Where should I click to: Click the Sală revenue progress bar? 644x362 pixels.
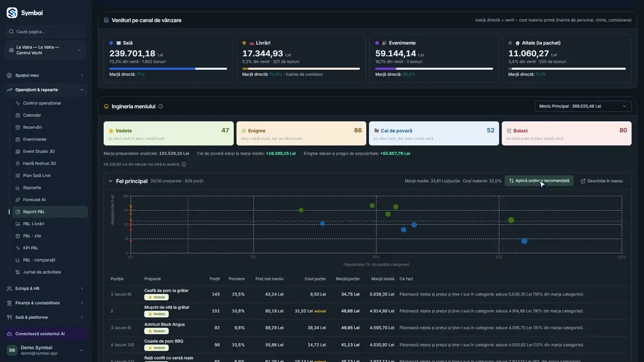pos(168,69)
